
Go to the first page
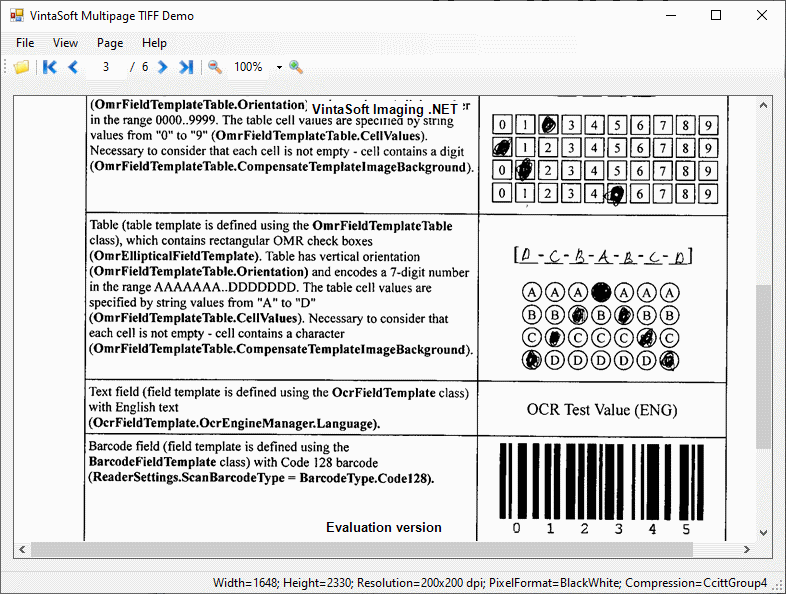coord(50,67)
